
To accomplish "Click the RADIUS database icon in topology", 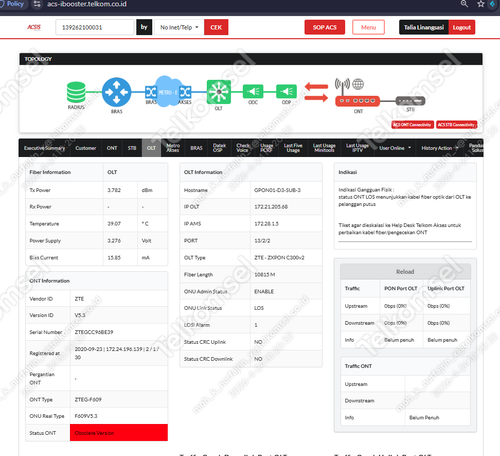I will (76, 92).
